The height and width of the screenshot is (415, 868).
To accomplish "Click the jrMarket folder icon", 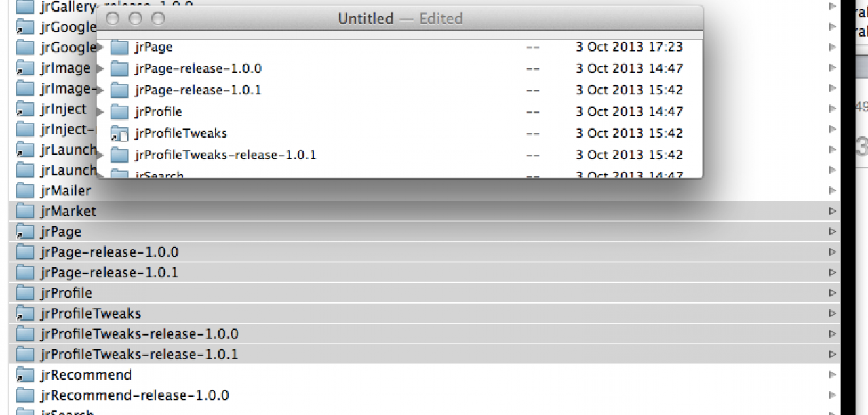I will (x=24, y=211).
